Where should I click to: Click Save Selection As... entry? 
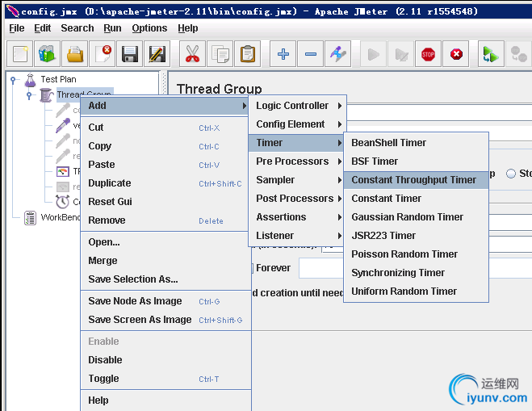tap(166, 279)
